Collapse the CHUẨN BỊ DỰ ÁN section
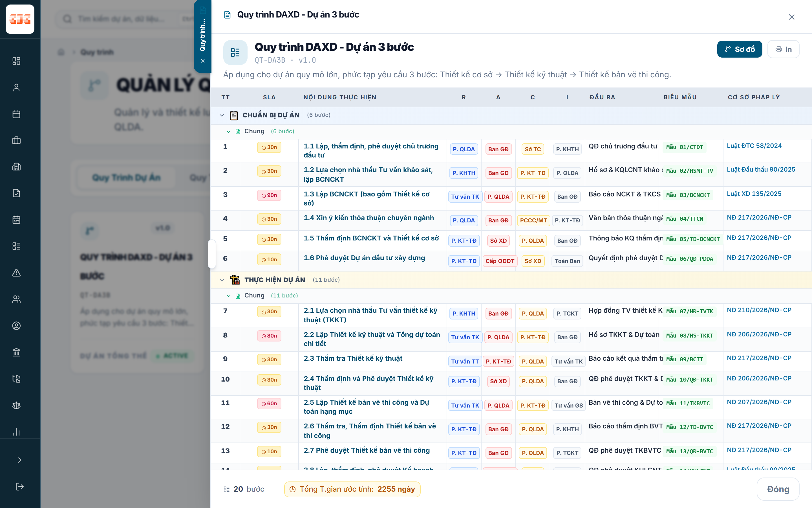Screen dimensions: 812x508 221,115
